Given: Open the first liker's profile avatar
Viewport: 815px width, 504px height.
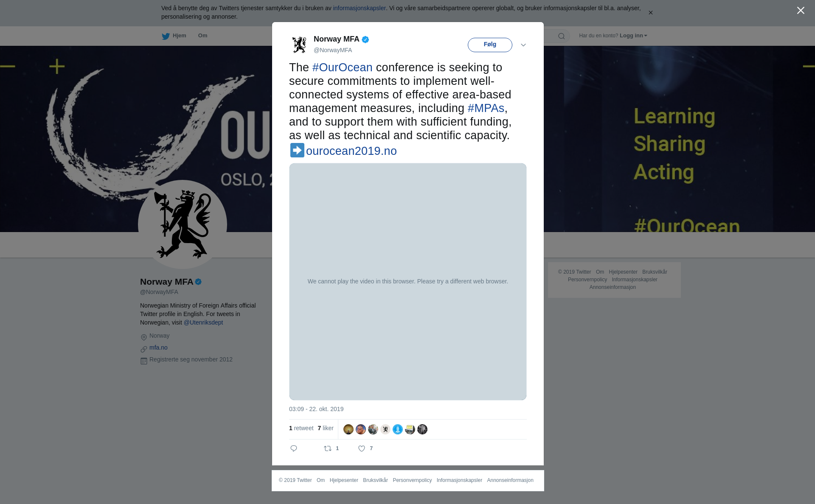Looking at the screenshot, I should (x=348, y=429).
